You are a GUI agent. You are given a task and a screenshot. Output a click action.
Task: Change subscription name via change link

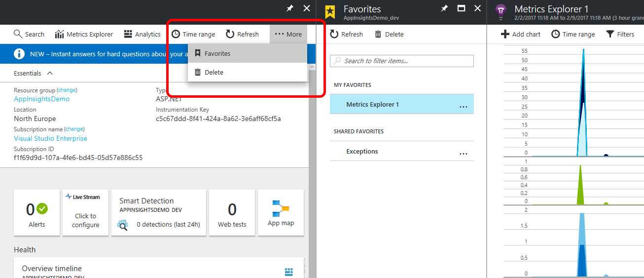(x=75, y=129)
